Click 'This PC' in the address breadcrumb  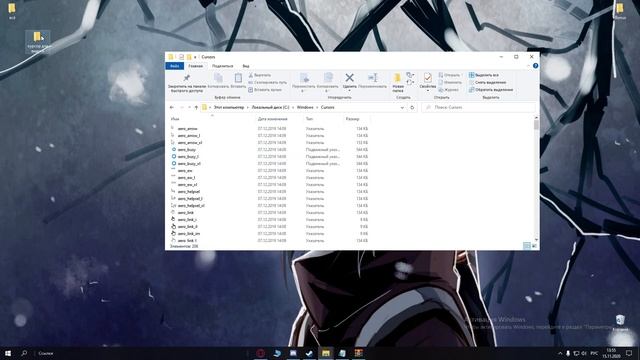pos(229,107)
